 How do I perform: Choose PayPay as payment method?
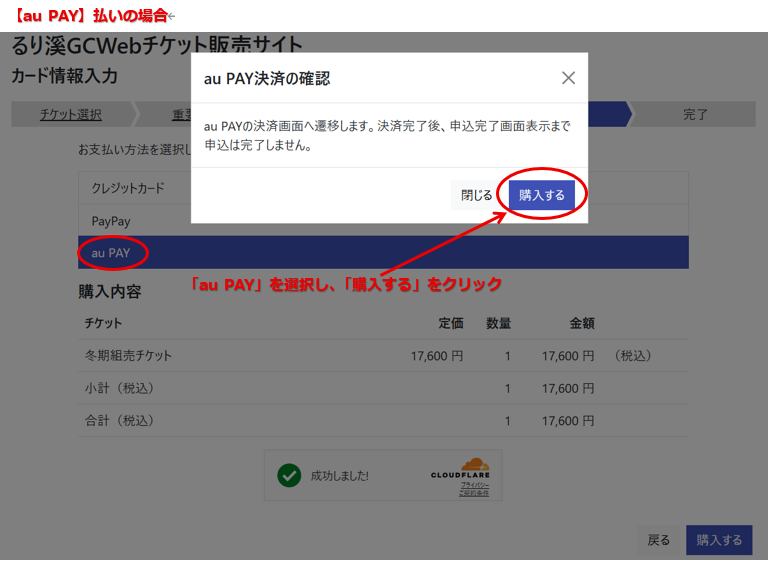point(111,220)
